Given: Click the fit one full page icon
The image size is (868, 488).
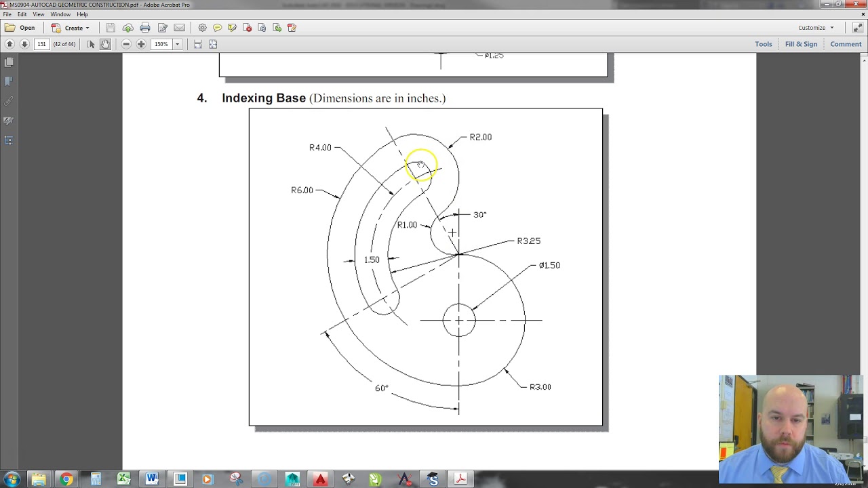Looking at the screenshot, I should [213, 44].
